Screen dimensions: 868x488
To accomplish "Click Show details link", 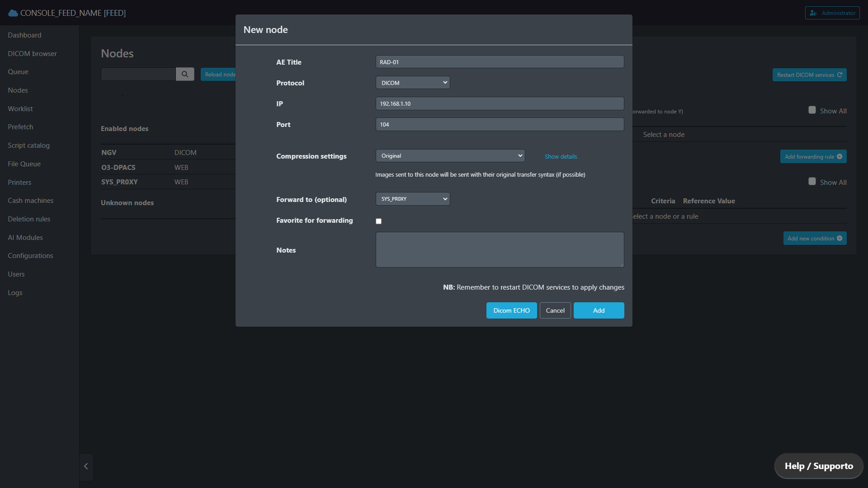I will [x=561, y=157].
